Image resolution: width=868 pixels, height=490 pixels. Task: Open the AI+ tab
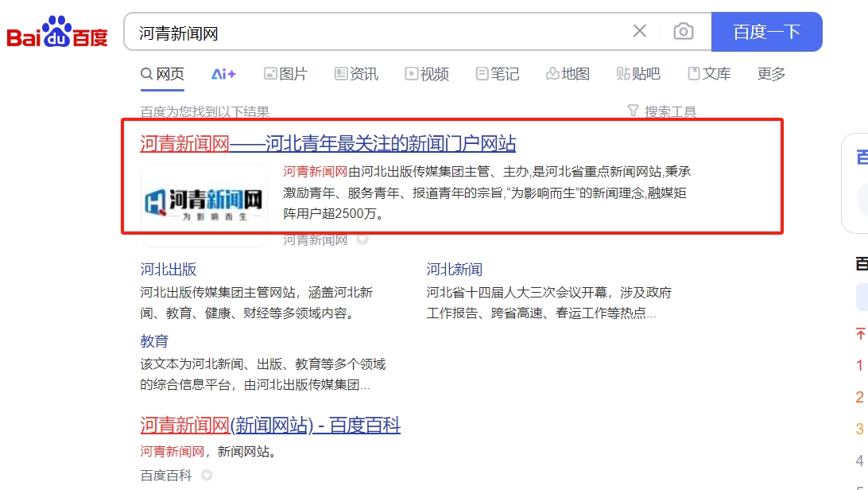click(x=223, y=74)
